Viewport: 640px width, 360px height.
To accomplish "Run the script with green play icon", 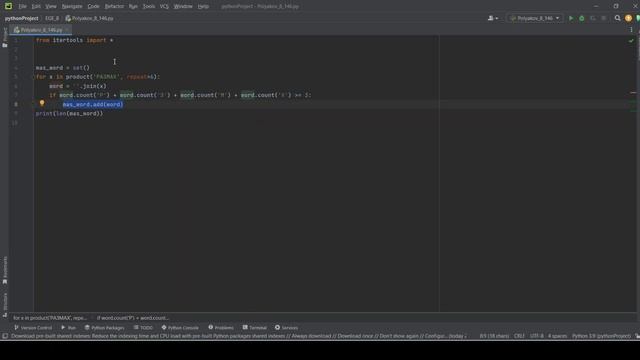I will (571, 18).
